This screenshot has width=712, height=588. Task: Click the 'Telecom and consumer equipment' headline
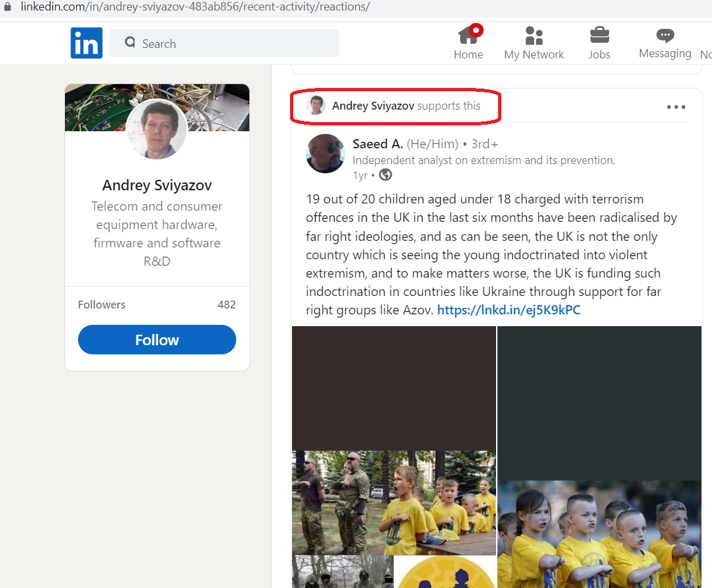157,234
